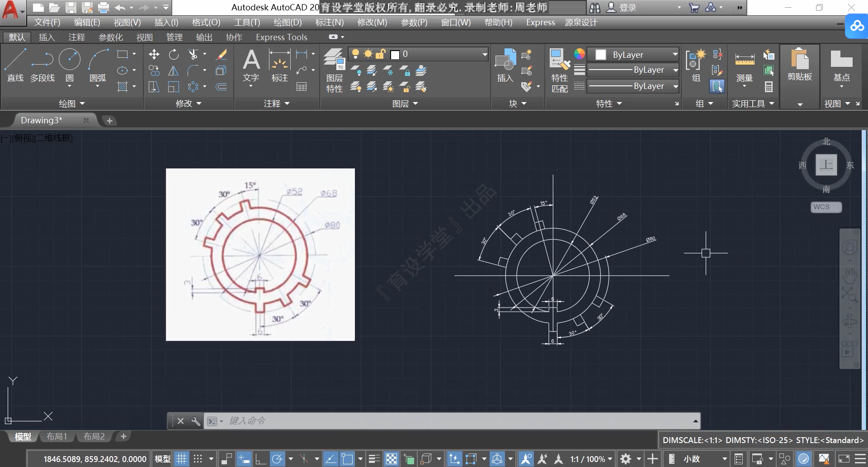This screenshot has width=868, height=467.
Task: Toggle object snap tracking in status bar
Action: (x=330, y=459)
